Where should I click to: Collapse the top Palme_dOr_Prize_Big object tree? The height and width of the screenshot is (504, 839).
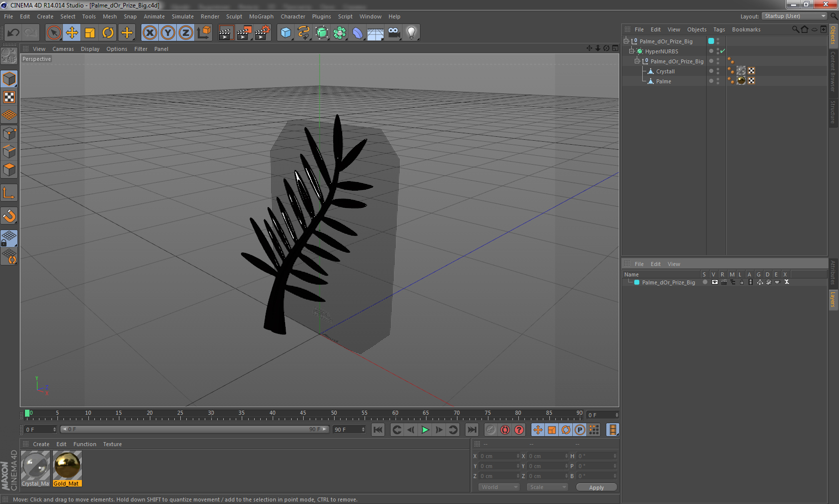coord(626,41)
